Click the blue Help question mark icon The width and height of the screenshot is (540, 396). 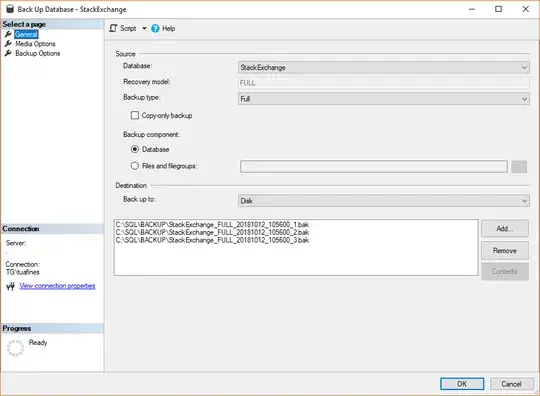pyautogui.click(x=155, y=28)
